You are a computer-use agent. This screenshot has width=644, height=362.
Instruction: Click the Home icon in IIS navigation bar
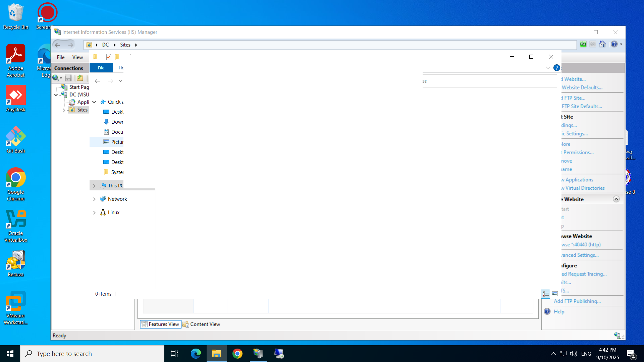click(602, 44)
